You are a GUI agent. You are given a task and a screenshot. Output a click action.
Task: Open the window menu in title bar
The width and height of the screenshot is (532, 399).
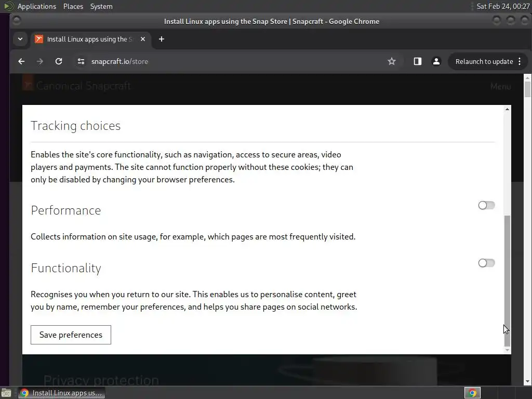click(16, 21)
